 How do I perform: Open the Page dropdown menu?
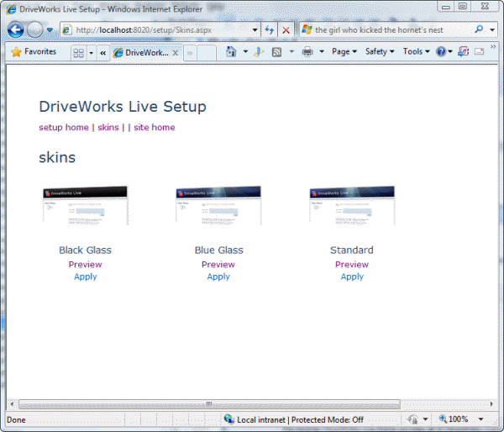344,52
